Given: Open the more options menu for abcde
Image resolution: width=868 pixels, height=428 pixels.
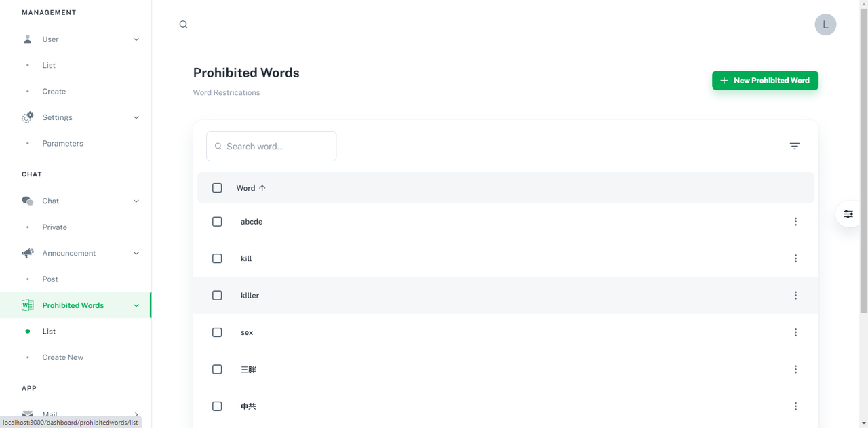Looking at the screenshot, I should coord(795,222).
